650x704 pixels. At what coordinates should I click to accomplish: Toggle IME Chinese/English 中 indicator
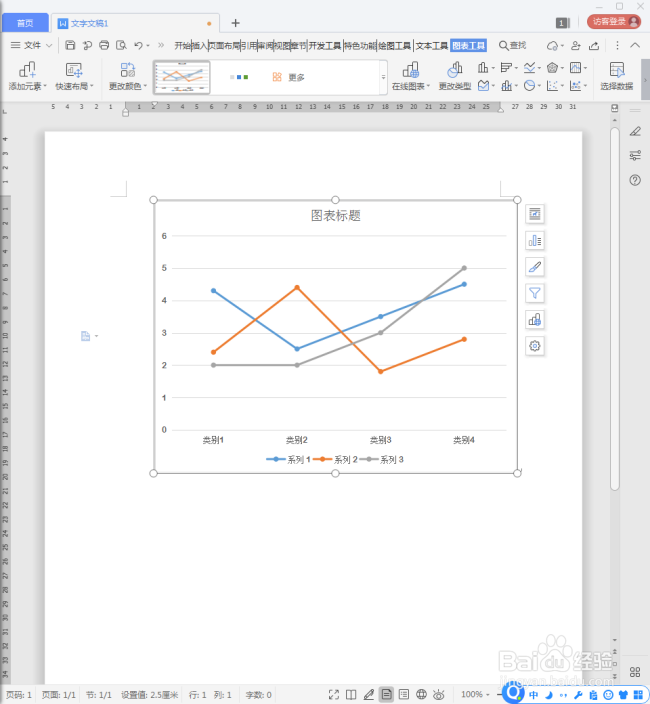[533, 695]
